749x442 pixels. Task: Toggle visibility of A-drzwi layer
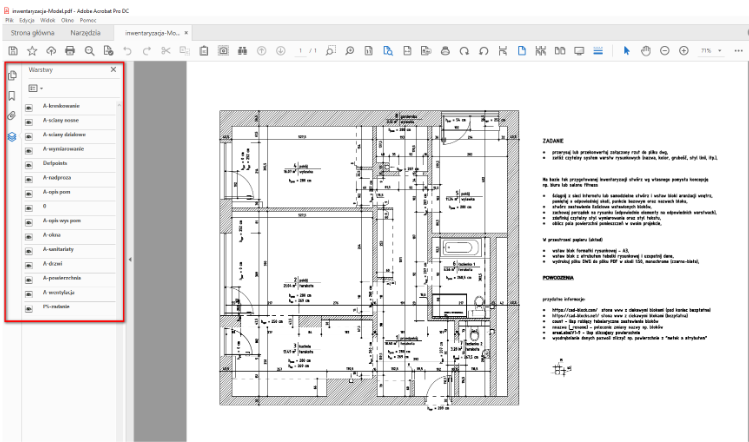click(30, 262)
